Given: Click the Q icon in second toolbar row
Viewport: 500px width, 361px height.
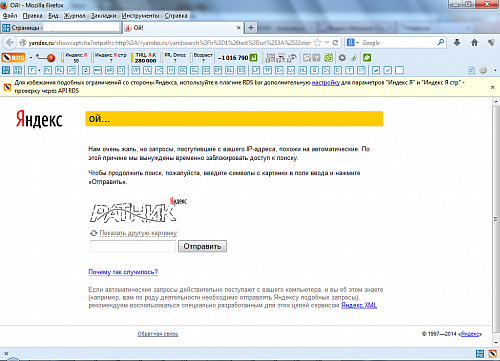Looking at the screenshot, I should [314, 70].
